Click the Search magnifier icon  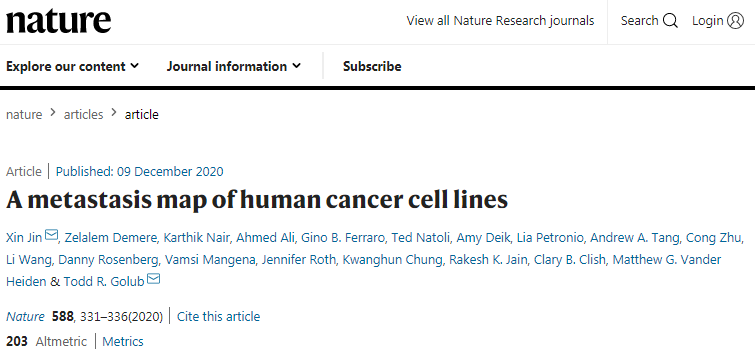(x=670, y=21)
